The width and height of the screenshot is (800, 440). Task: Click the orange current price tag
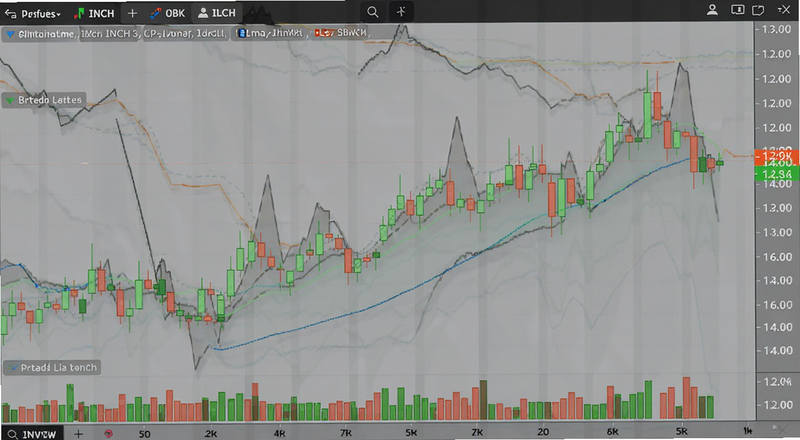point(776,157)
